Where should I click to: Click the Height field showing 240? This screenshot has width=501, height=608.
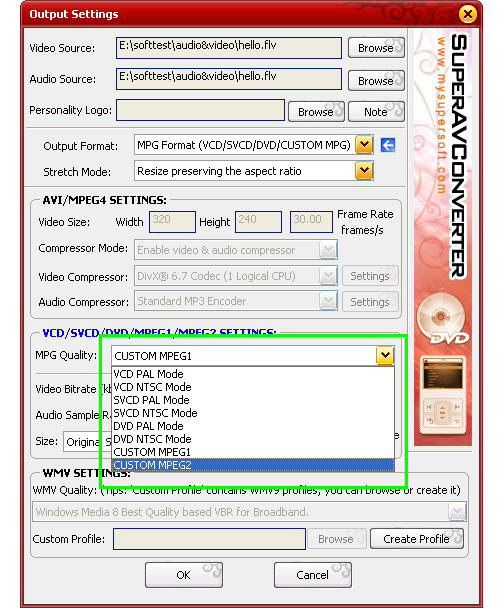(x=258, y=222)
